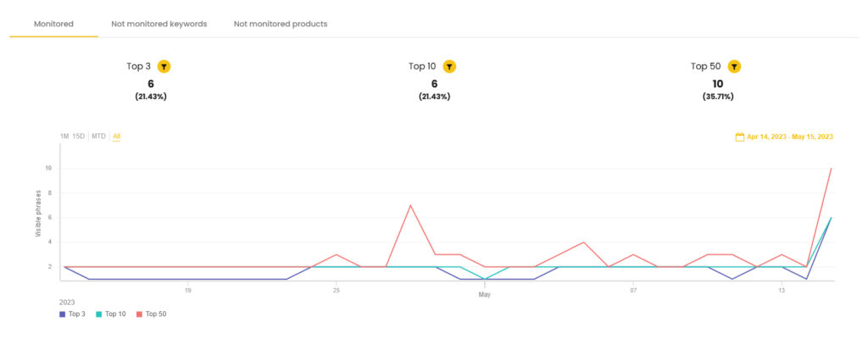Select the Monitored tab
This screenshot has width=868, height=339.
click(x=53, y=25)
